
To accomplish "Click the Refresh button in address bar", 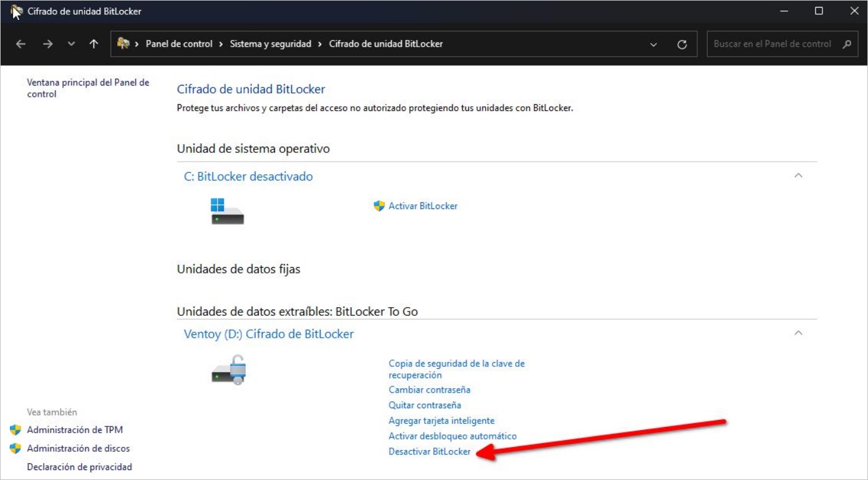I will [682, 44].
